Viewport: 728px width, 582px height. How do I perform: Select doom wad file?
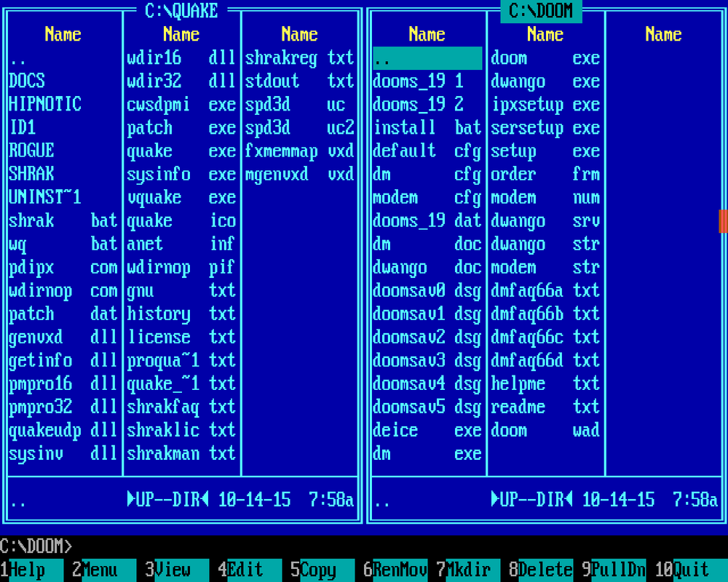[546, 431]
